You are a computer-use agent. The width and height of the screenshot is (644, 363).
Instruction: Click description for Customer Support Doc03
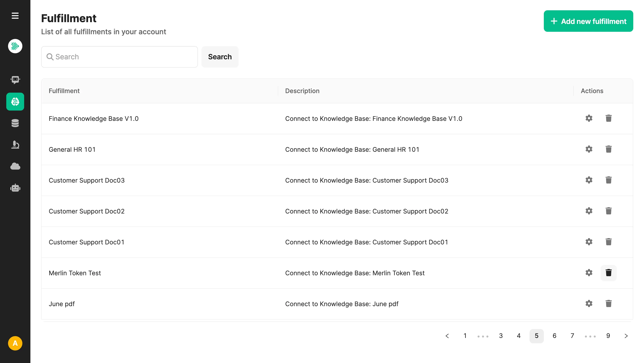click(366, 180)
